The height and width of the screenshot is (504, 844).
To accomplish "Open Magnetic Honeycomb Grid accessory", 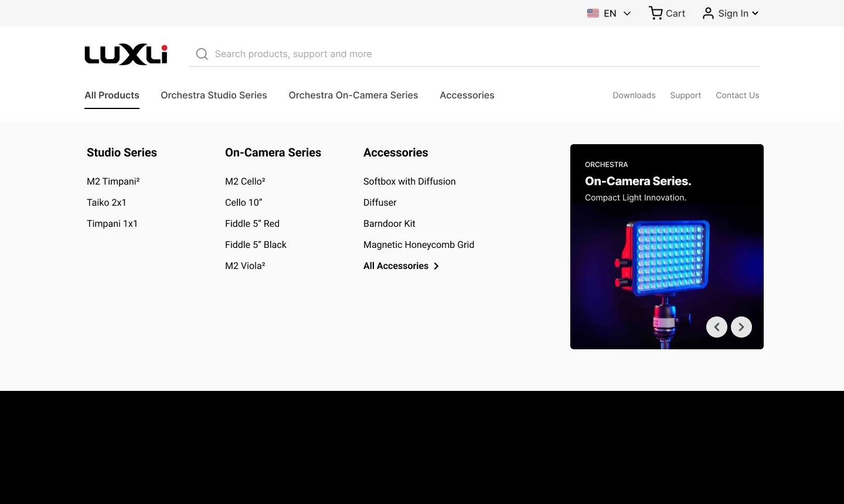I will pos(419,244).
